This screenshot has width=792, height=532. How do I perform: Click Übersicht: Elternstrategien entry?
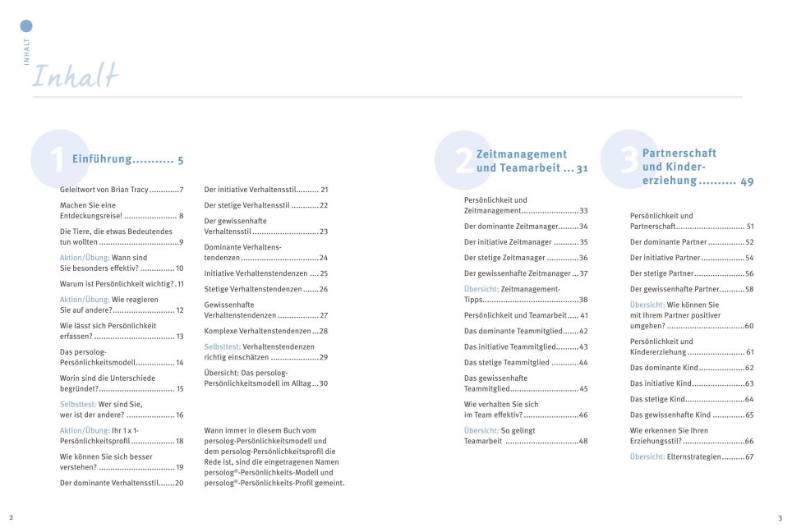[x=692, y=456]
